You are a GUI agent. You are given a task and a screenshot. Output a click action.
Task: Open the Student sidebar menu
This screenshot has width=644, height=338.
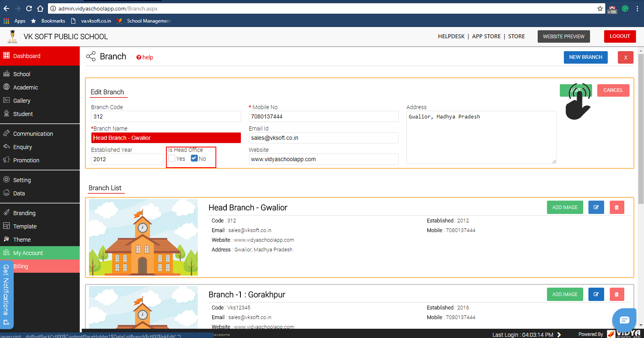tap(40, 114)
